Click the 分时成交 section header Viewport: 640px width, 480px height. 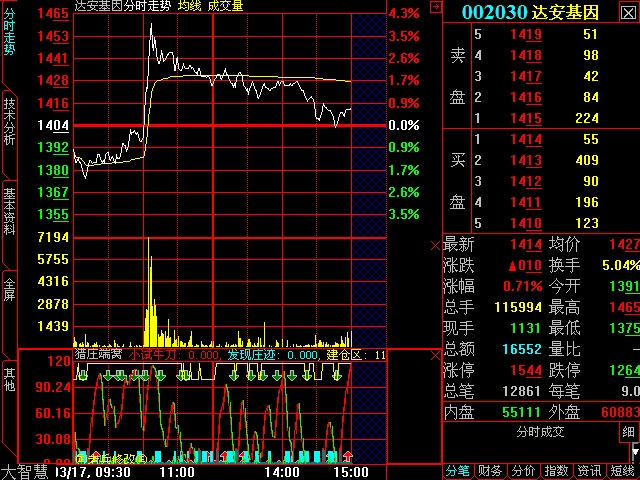540,432
